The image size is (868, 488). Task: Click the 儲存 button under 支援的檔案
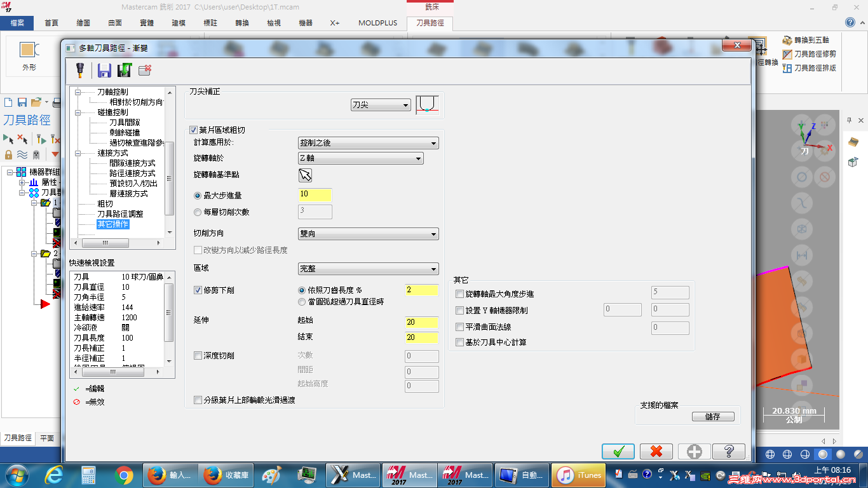pos(713,417)
